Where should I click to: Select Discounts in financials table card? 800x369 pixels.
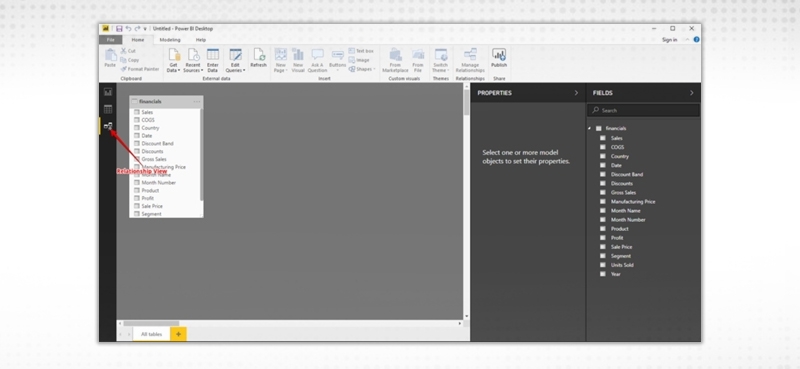tap(153, 152)
